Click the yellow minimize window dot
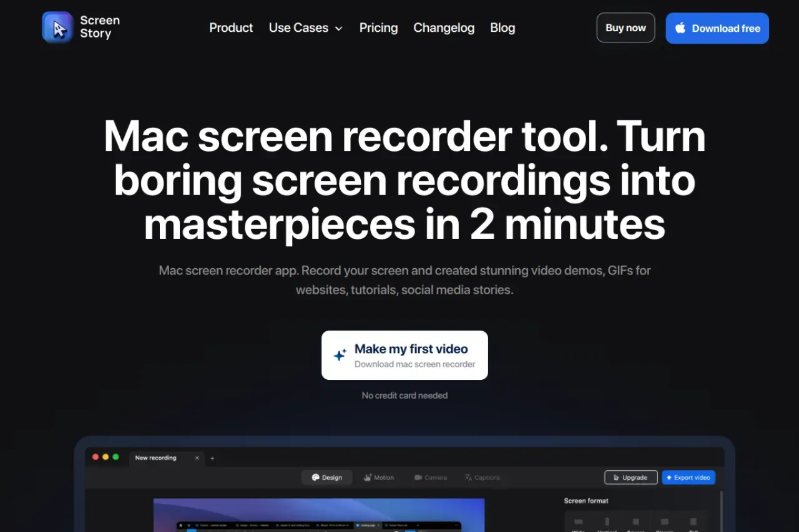The width and height of the screenshot is (799, 532). click(x=105, y=457)
